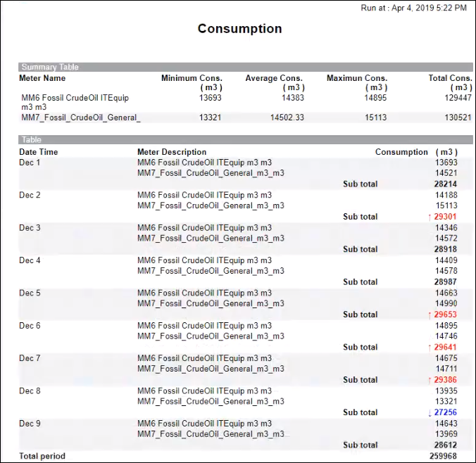Click the Total Cons. column header
Image resolution: width=476 pixels, height=463 pixels.
pos(450,78)
